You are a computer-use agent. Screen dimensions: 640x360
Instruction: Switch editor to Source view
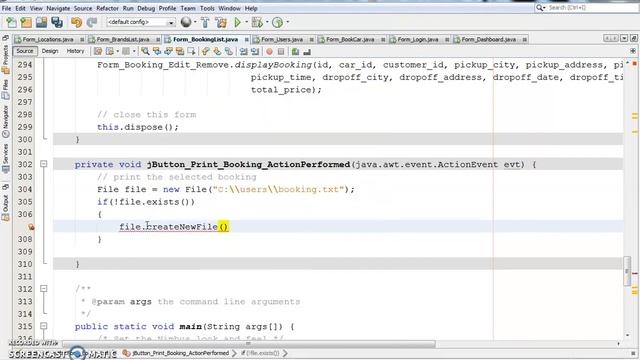coord(24,51)
